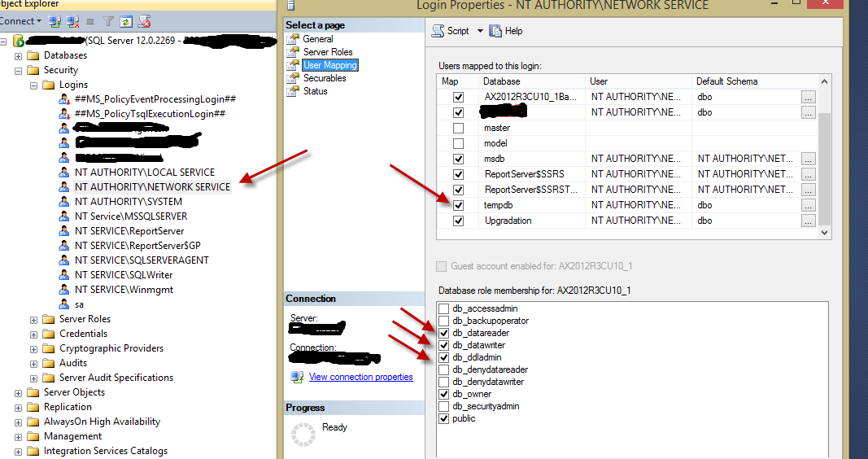Uncheck Map for msdb database
The height and width of the screenshot is (459, 868).
[x=458, y=159]
